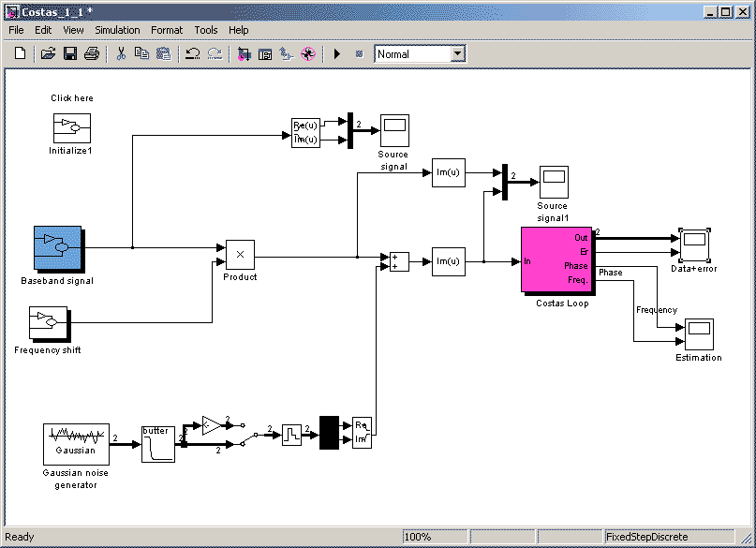Redo the action in toolbar

(x=215, y=53)
